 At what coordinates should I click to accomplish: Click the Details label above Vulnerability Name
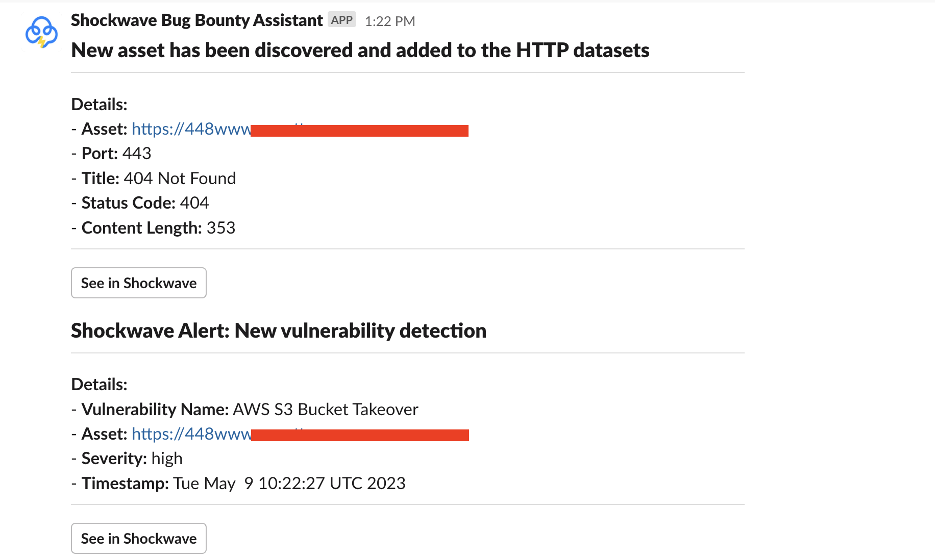(x=99, y=385)
